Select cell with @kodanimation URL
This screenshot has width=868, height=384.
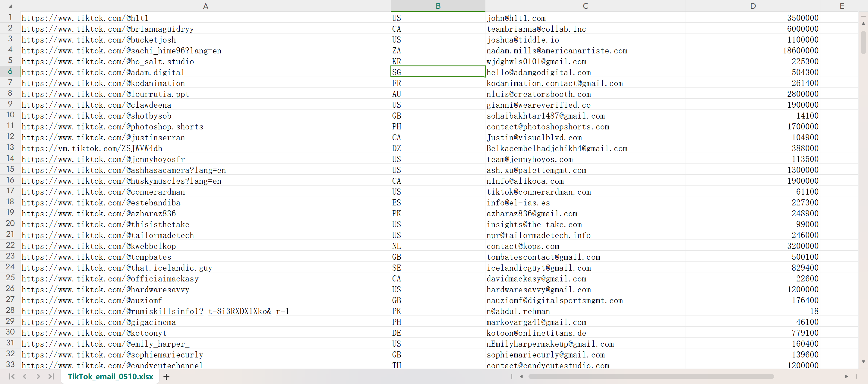[x=206, y=83]
